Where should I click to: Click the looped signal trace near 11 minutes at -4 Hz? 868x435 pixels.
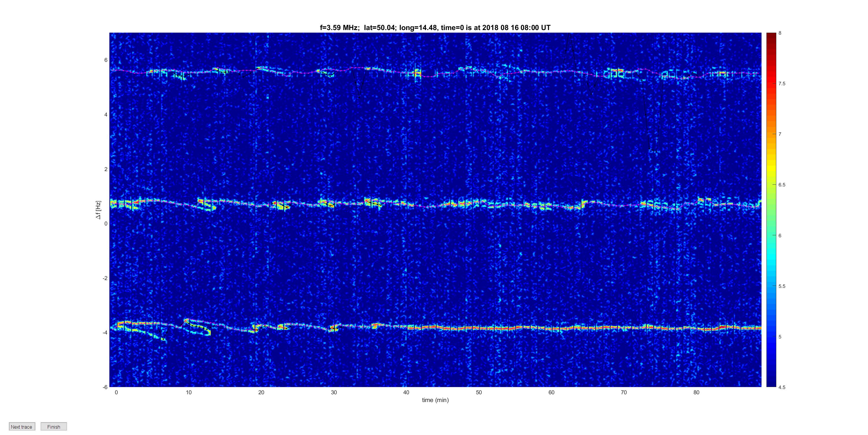(197, 327)
